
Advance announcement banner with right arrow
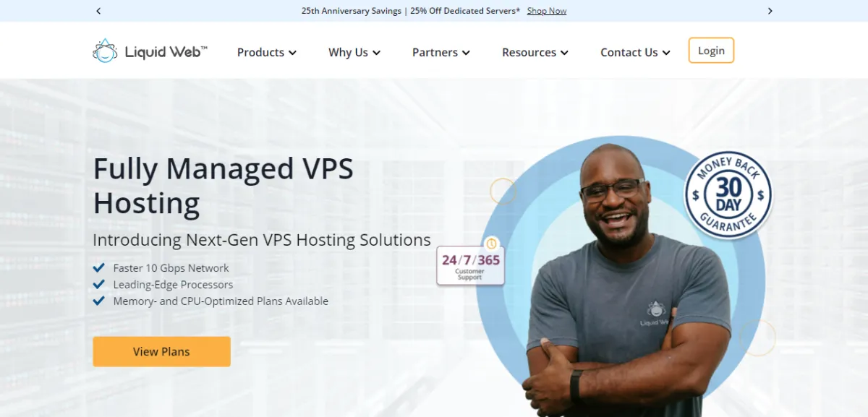770,11
